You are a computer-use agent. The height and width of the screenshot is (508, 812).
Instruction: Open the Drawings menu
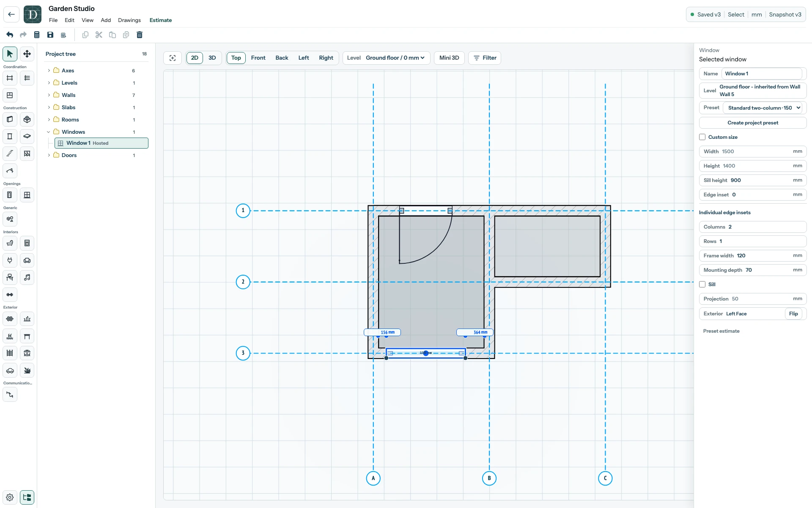tap(129, 20)
